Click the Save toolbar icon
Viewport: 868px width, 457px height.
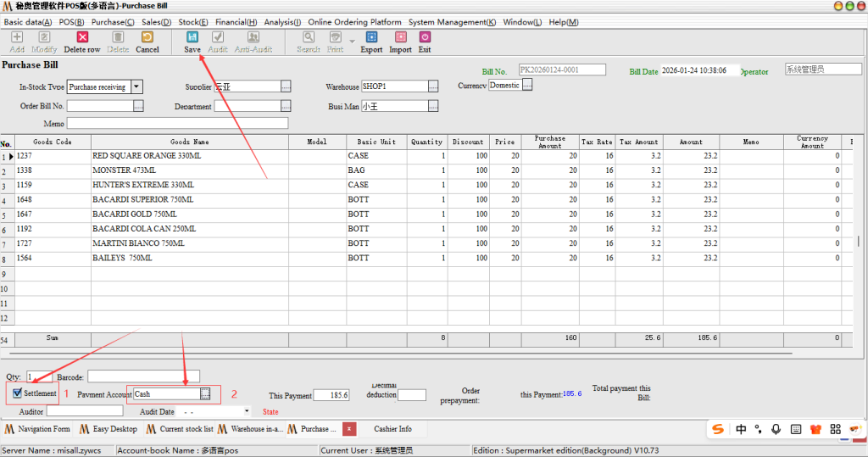(192, 38)
